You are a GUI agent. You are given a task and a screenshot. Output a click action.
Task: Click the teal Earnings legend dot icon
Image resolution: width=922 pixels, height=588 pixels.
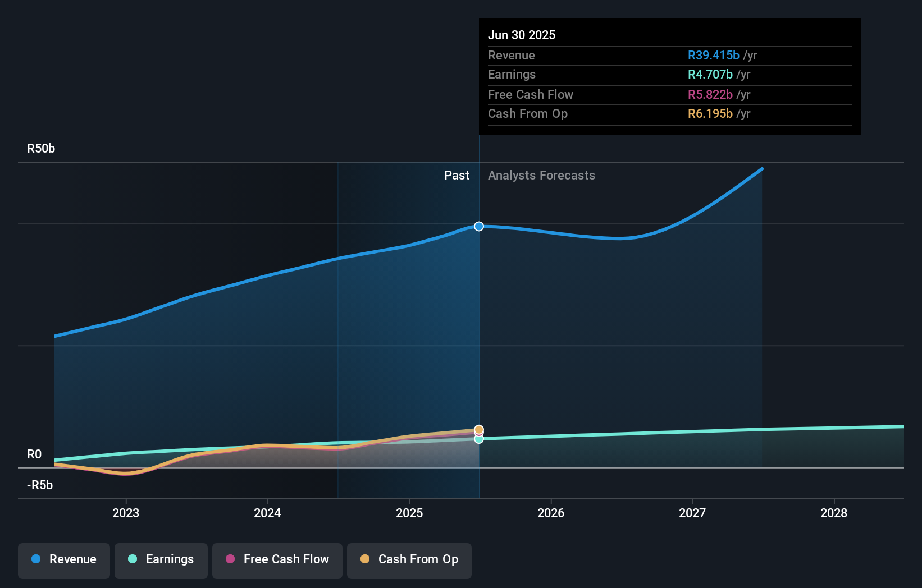click(131, 559)
